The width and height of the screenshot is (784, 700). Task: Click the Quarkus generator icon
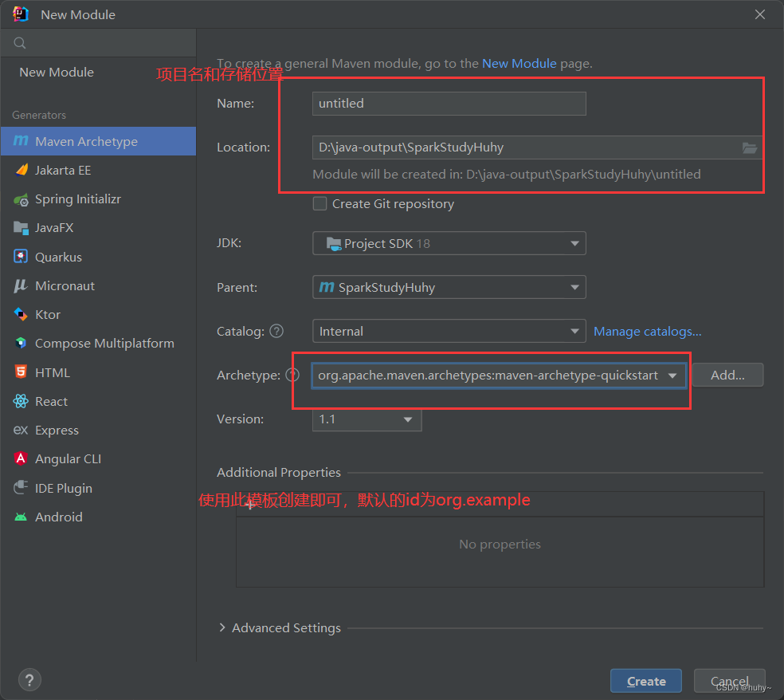[21, 257]
